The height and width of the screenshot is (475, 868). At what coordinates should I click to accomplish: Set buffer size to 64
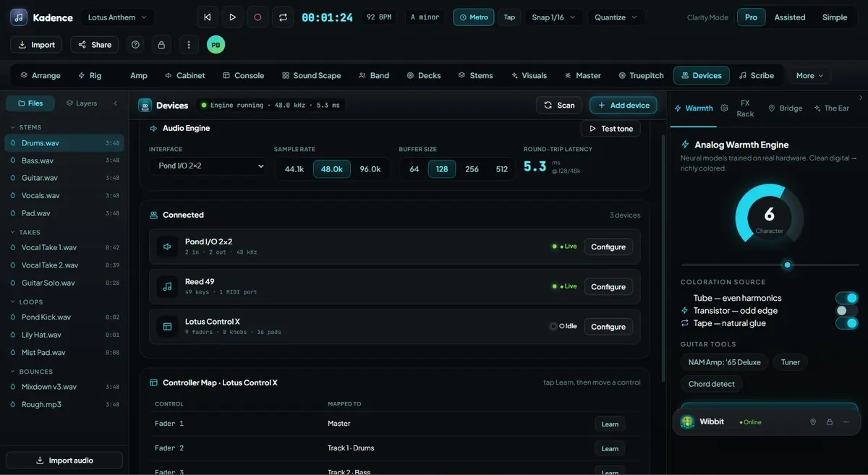point(414,169)
